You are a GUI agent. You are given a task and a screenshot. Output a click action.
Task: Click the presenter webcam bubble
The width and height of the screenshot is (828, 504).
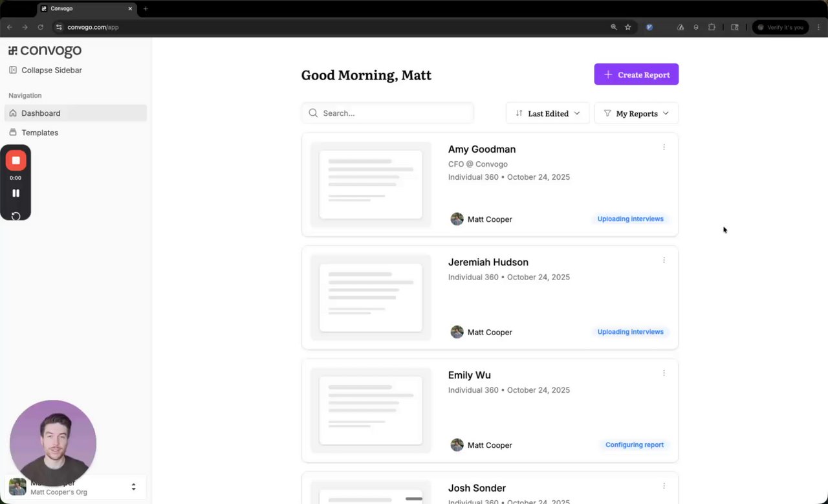pos(53,443)
